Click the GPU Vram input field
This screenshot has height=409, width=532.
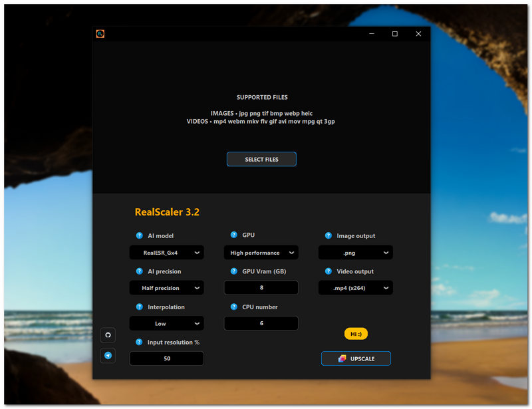pos(261,288)
